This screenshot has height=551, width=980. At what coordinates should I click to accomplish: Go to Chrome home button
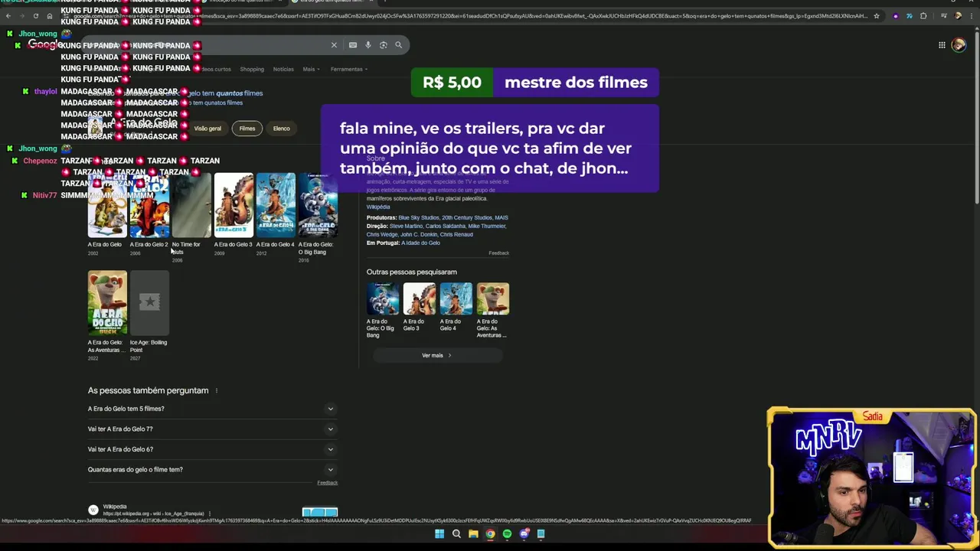[50, 15]
